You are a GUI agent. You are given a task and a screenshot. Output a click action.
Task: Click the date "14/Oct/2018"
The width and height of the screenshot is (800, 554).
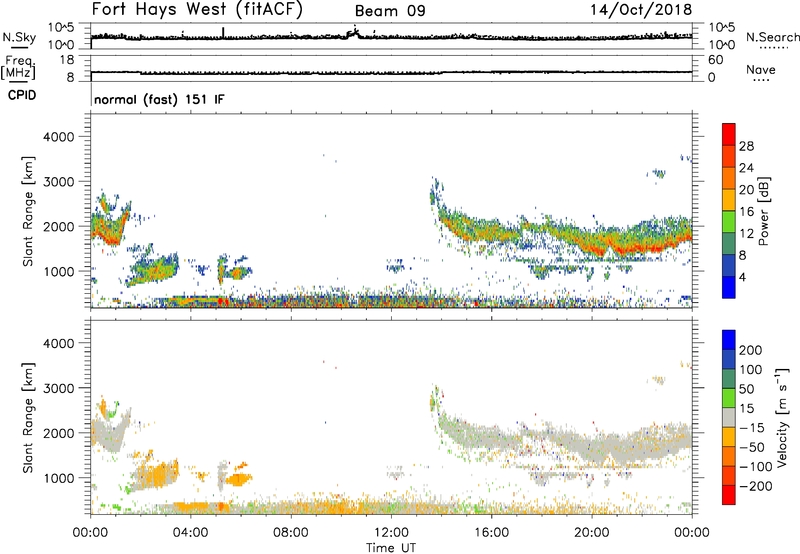[641, 10]
